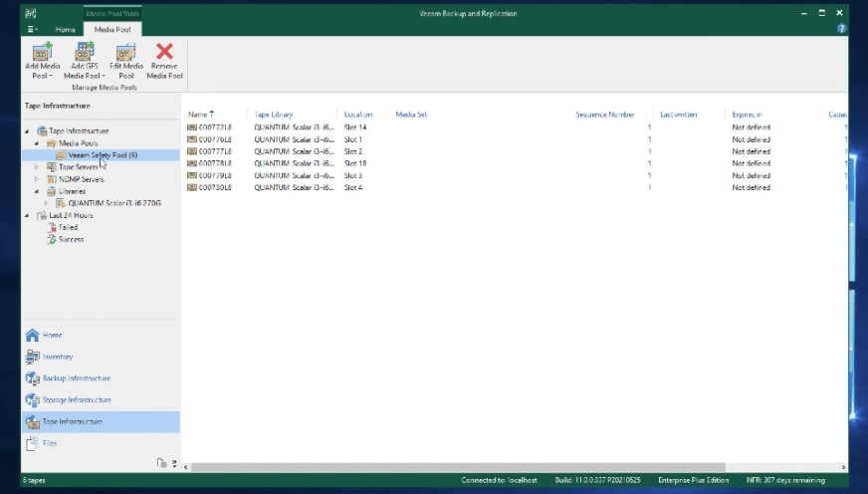Collapse the Last 24 Hours node
The image size is (868, 494).
[27, 215]
